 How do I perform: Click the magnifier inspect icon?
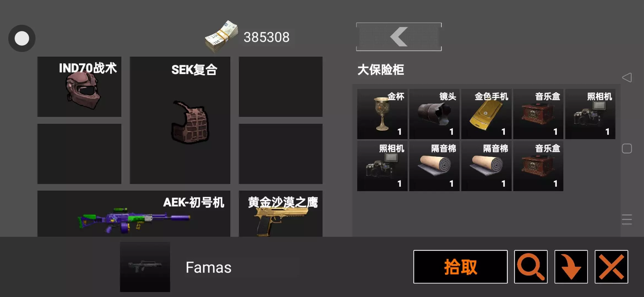point(531,267)
